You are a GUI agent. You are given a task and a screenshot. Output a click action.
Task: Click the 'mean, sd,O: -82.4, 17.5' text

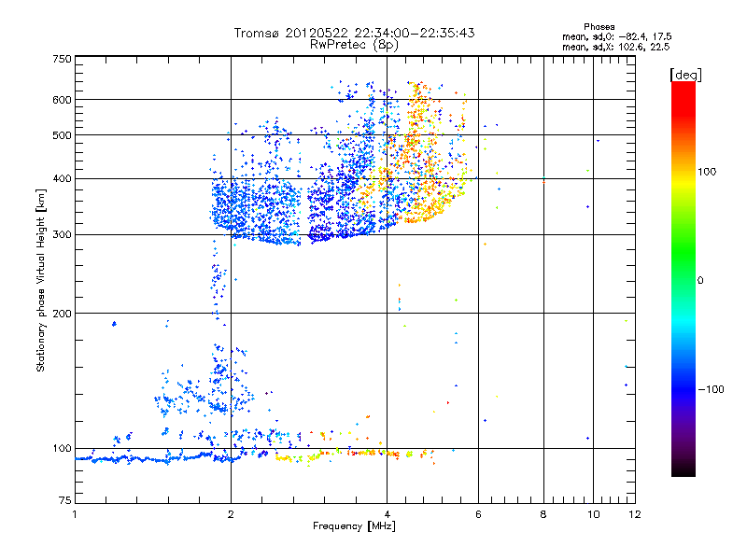pyautogui.click(x=616, y=36)
